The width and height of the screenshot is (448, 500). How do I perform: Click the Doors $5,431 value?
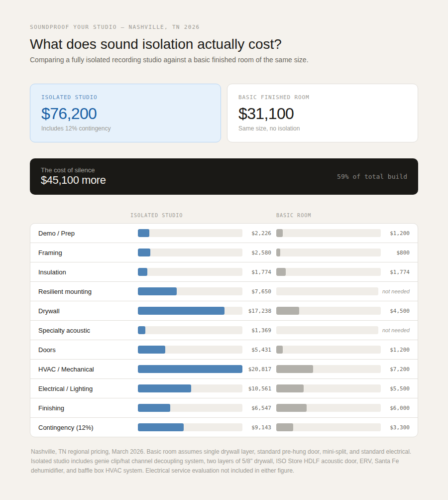pos(261,350)
